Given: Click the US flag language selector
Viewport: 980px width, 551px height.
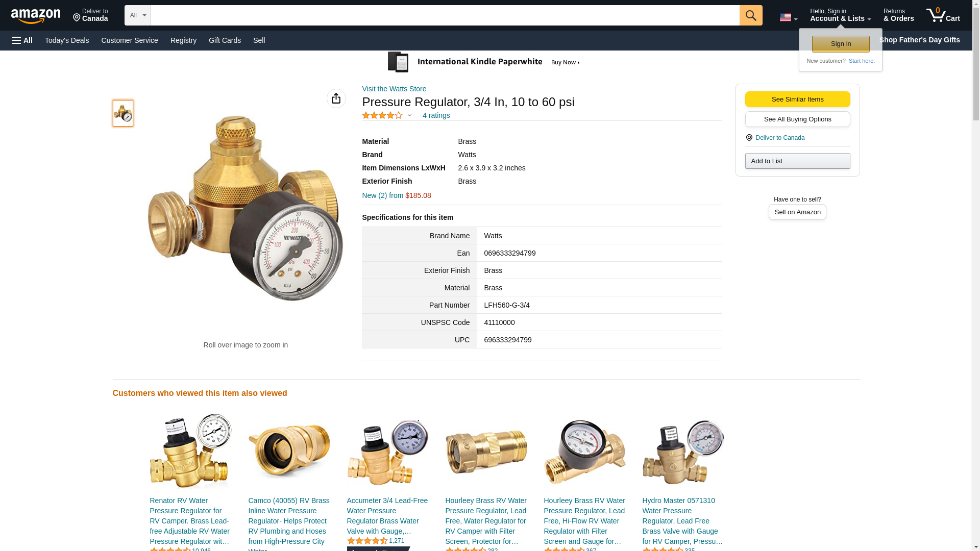Looking at the screenshot, I should [x=788, y=17].
